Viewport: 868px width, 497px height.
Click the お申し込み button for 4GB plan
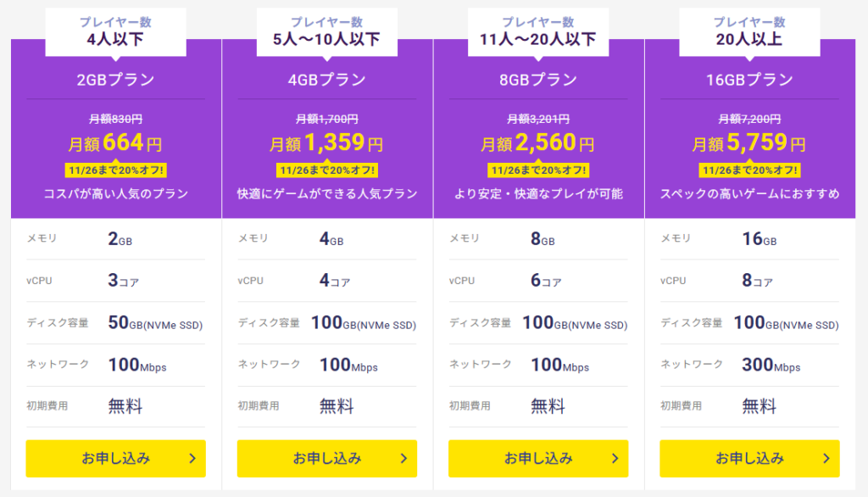[327, 458]
